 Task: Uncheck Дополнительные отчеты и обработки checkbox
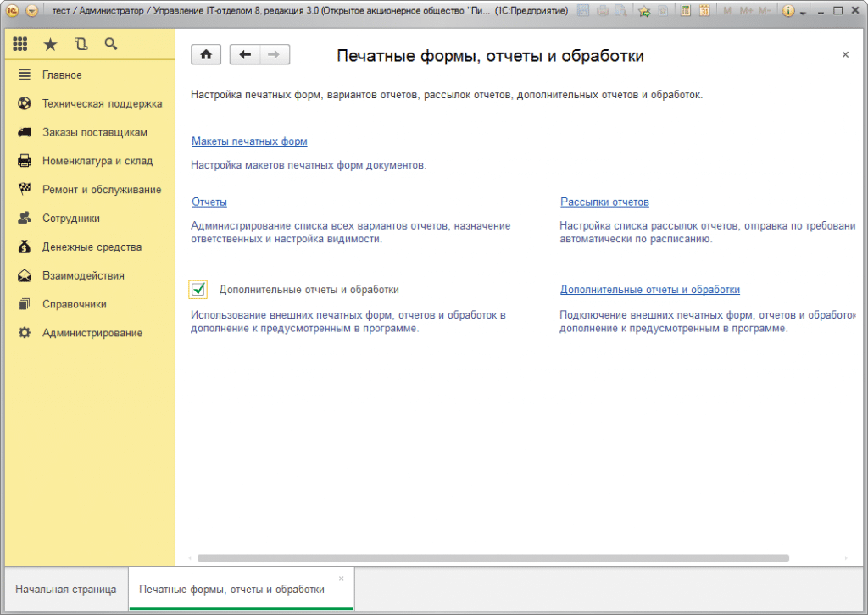point(198,289)
